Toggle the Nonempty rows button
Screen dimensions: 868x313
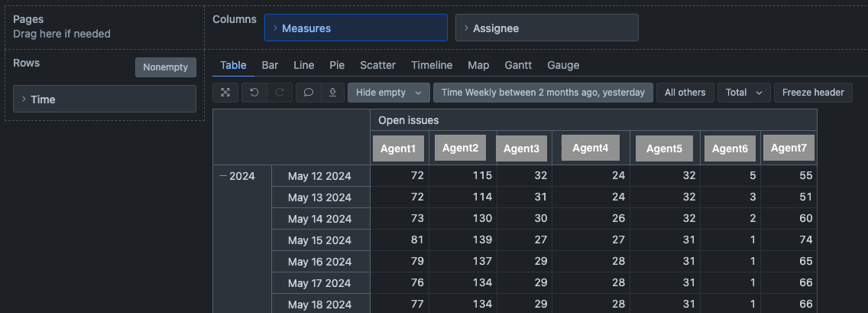166,67
